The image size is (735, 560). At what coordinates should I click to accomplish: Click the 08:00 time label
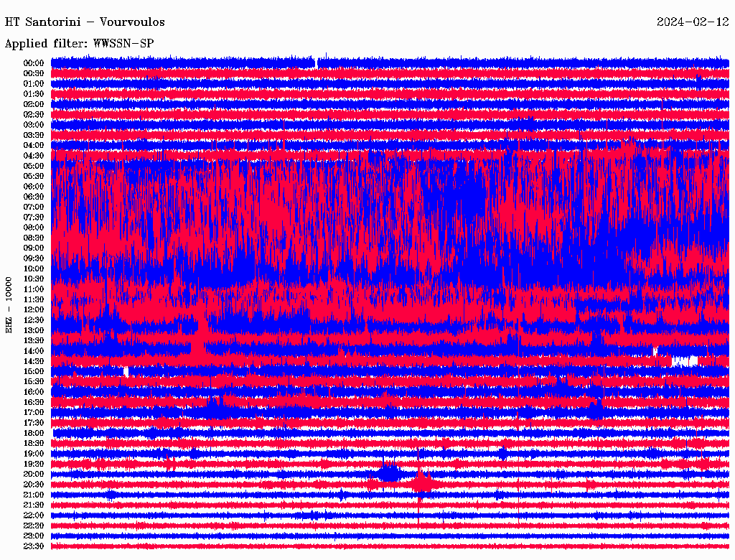point(34,228)
